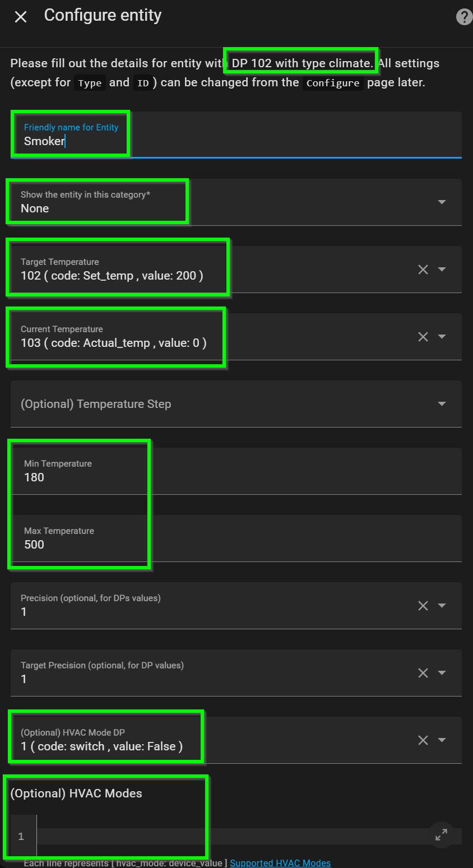Clear the HVAC Mode DP selection
This screenshot has height=868, width=473.
(423, 740)
